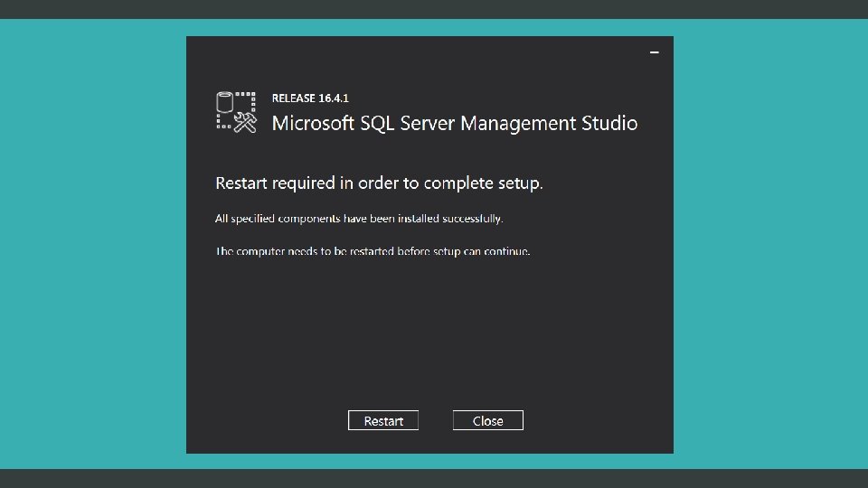Click the word 'Microsoft' in the title
Viewport: 868px width, 488px height.
click(x=311, y=123)
